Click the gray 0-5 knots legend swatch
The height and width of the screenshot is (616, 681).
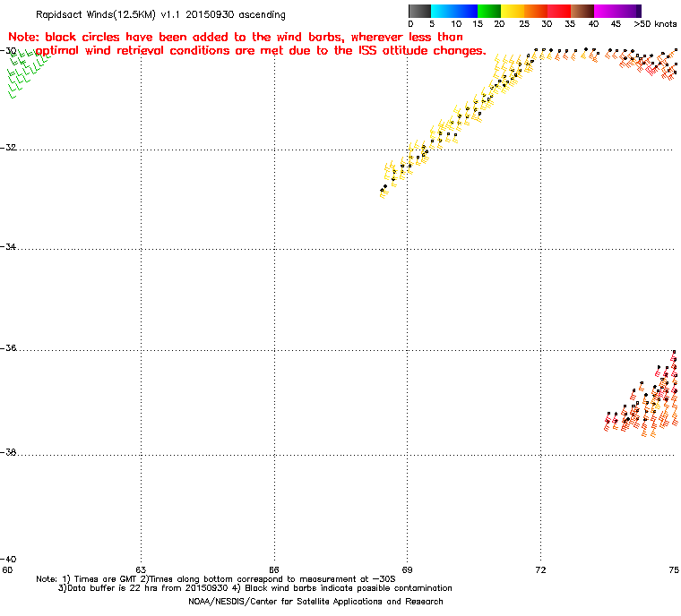(x=420, y=11)
